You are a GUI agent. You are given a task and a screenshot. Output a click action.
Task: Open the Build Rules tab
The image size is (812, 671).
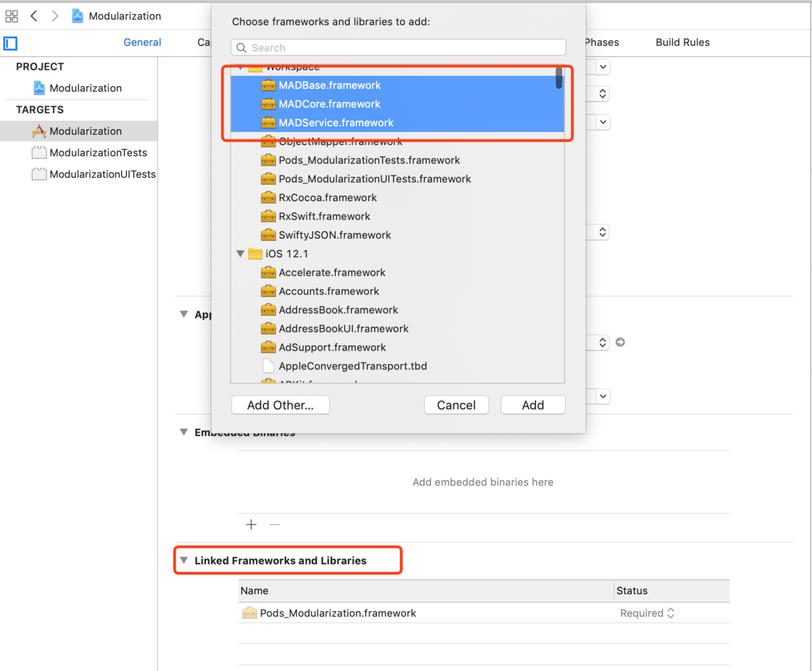[x=682, y=42]
